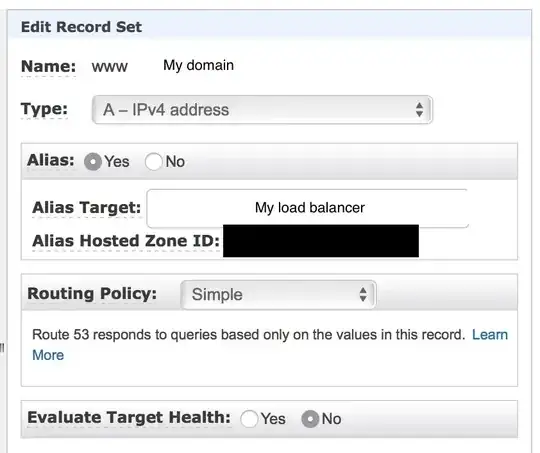Select No for Alias
The image size is (540, 453).
tap(153, 162)
